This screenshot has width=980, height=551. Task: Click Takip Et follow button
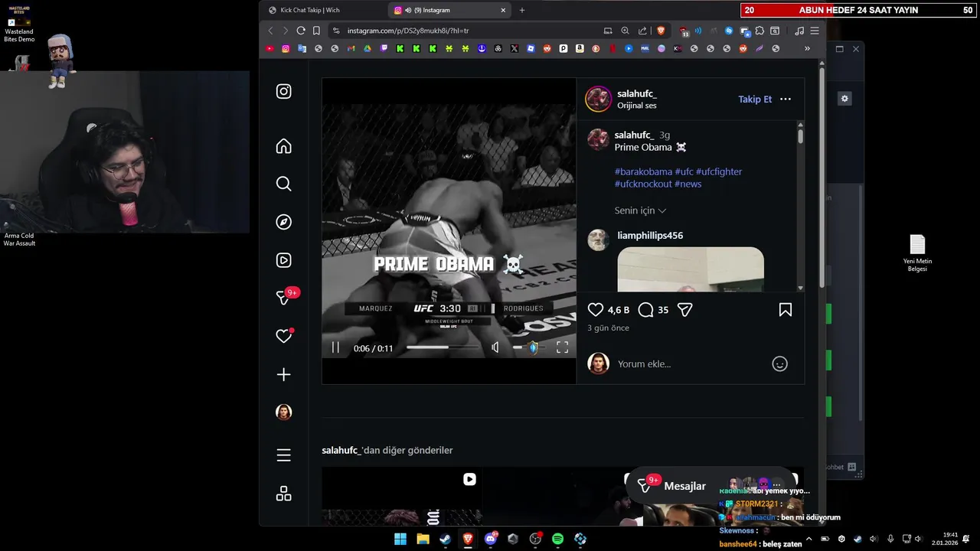(x=755, y=99)
